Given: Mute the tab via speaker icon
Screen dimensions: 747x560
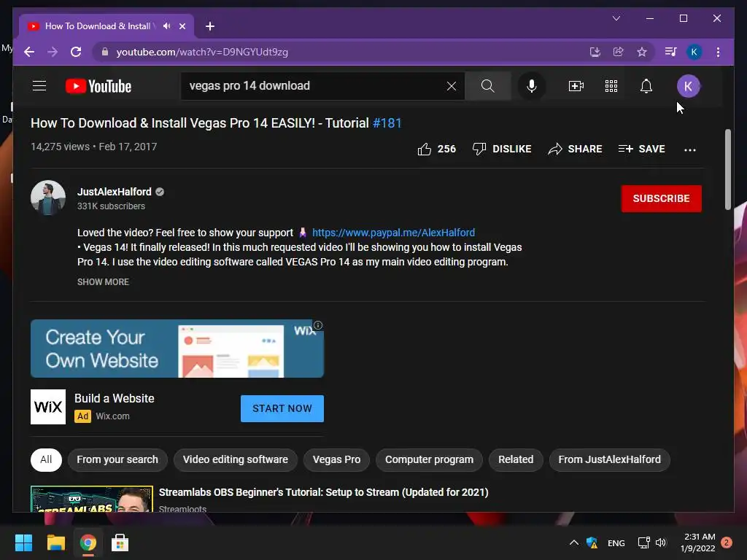Looking at the screenshot, I should tap(167, 26).
